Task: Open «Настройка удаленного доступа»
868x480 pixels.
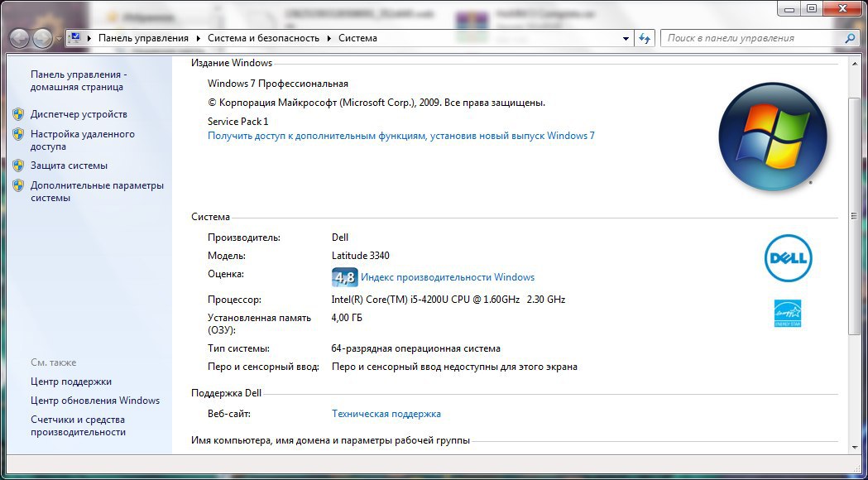Action: click(x=83, y=140)
